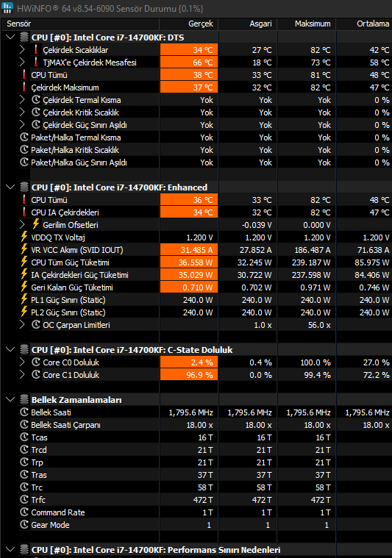Click the 186.487 A maximum current value

pos(313,250)
